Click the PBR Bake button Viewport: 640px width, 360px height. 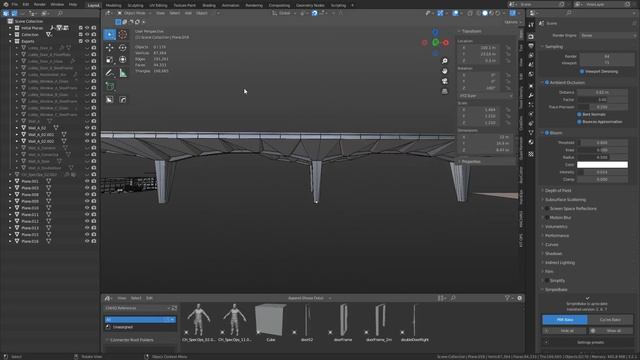point(565,320)
